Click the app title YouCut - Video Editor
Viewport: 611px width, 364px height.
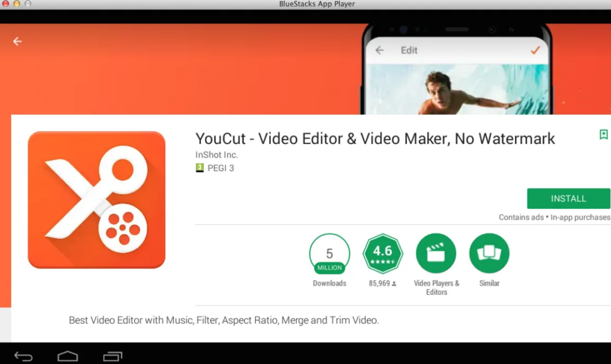375,139
